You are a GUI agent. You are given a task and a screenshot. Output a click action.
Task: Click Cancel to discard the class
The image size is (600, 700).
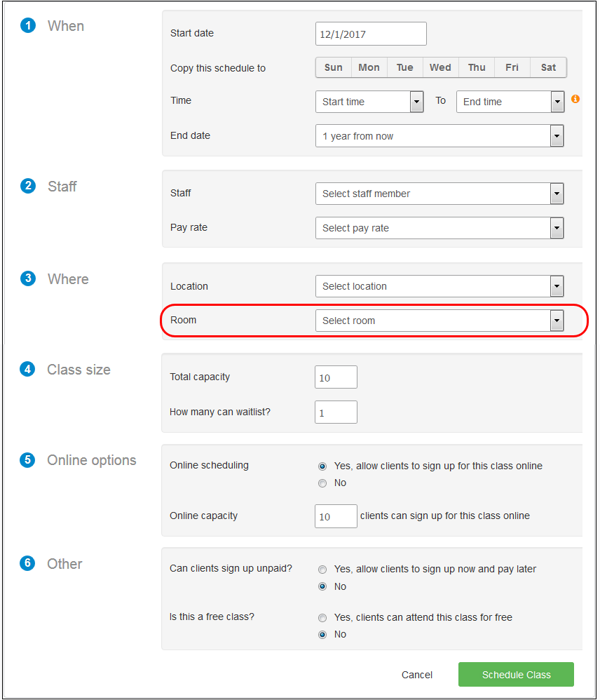point(417,674)
